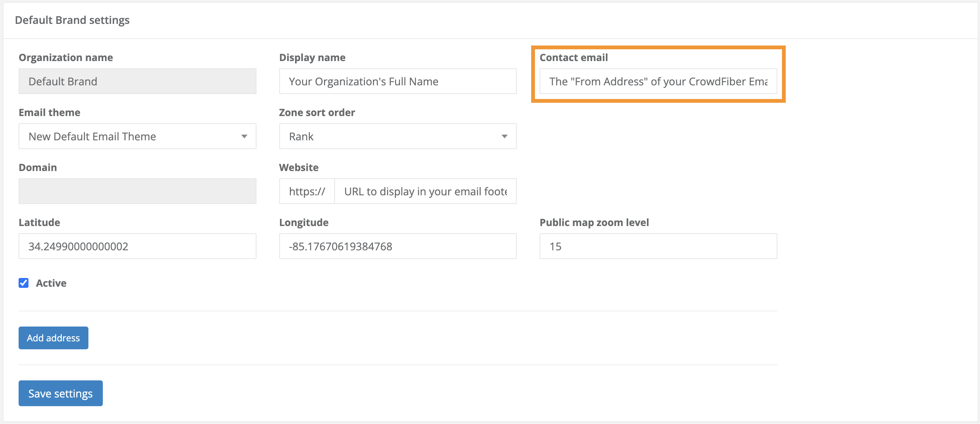The height and width of the screenshot is (424, 980).
Task: Click the https:// prefix on Website
Action: tap(307, 191)
